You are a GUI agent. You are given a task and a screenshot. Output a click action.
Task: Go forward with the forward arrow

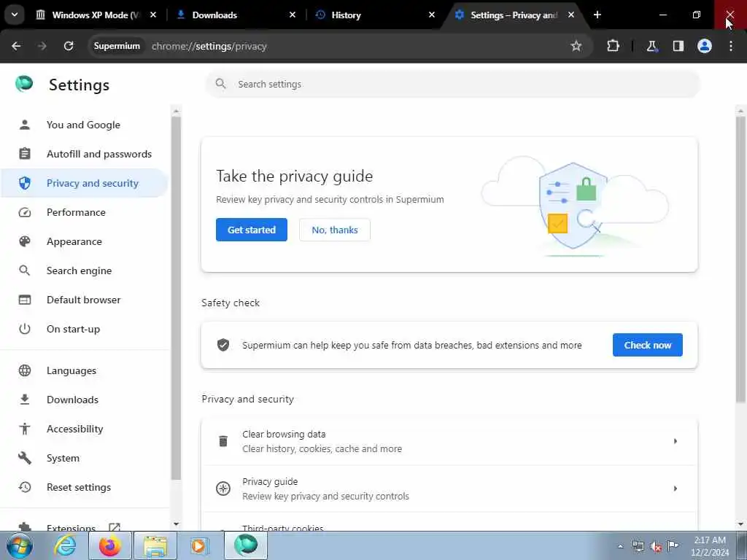point(42,46)
